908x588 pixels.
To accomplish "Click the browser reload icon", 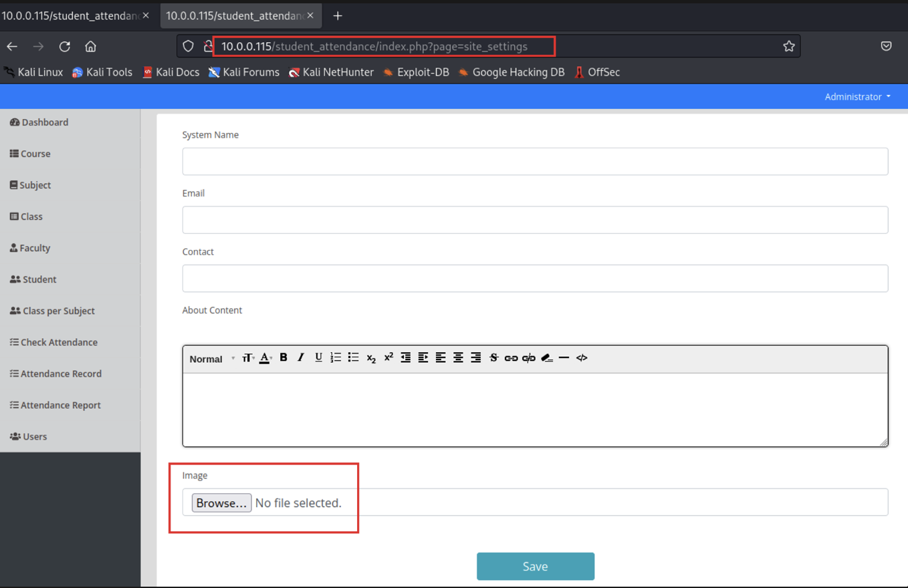I will pos(65,46).
